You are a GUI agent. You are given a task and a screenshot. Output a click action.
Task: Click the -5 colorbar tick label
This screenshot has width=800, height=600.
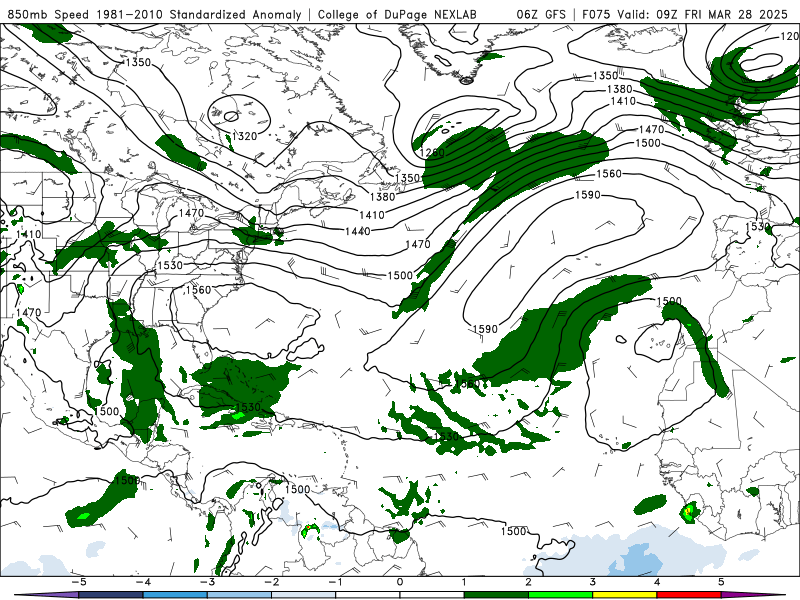pos(79,582)
